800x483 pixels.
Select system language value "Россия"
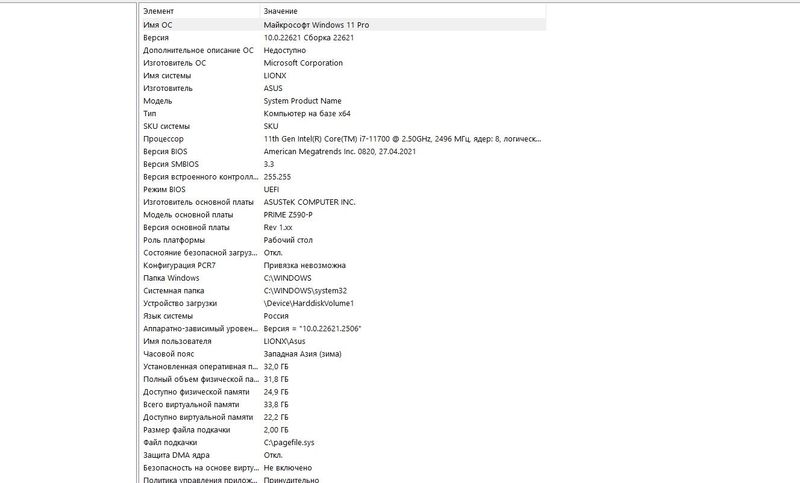click(x=276, y=316)
